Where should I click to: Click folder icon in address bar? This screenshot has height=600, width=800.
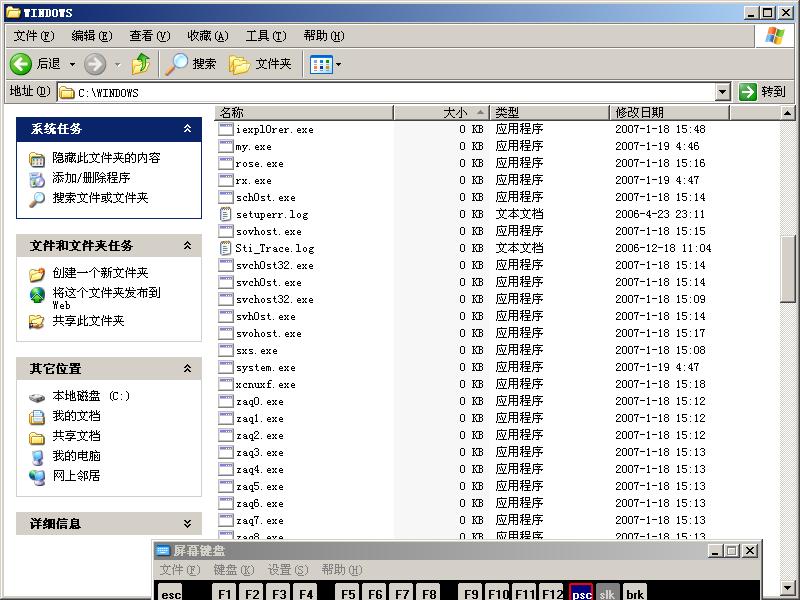[66, 92]
